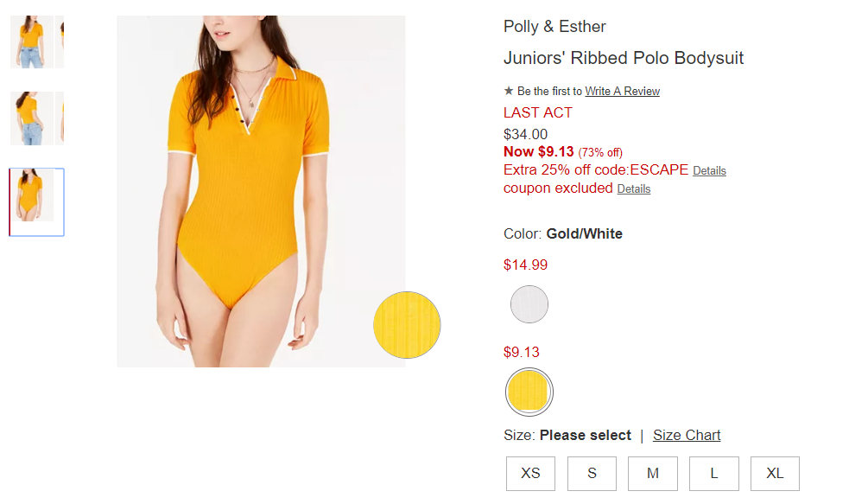Select the Gold/White yellow color swatch

click(x=529, y=392)
